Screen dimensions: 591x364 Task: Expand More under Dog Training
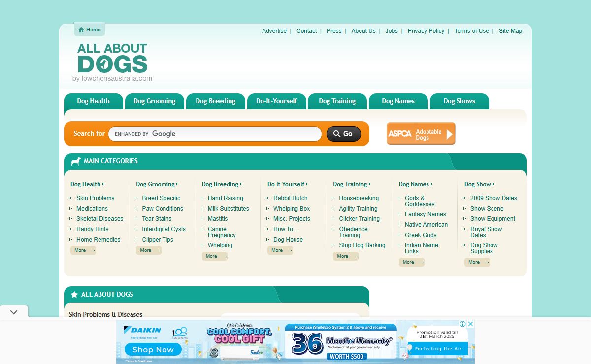point(345,256)
